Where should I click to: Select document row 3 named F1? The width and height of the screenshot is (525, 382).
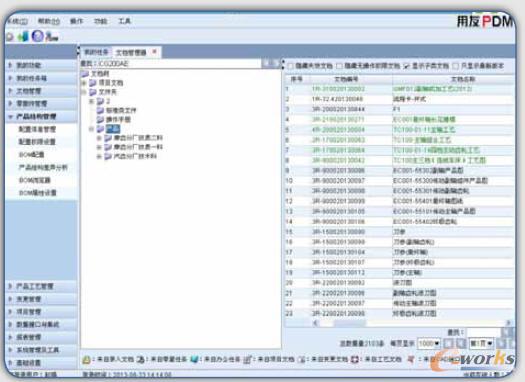(400, 109)
